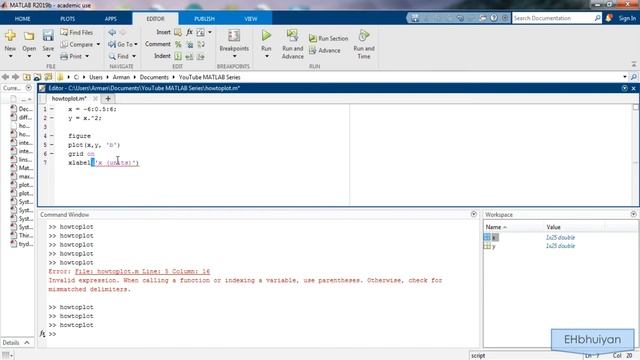Expand the Compare dropdown arrow
640x360 pixels.
coord(98,44)
